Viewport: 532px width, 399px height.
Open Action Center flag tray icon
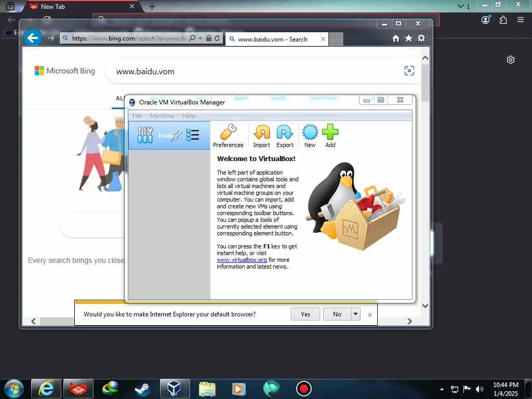(467, 389)
